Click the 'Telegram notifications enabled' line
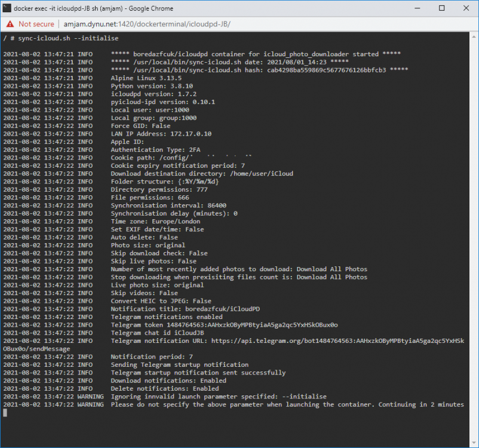This screenshot has width=479, height=448. [x=167, y=317]
